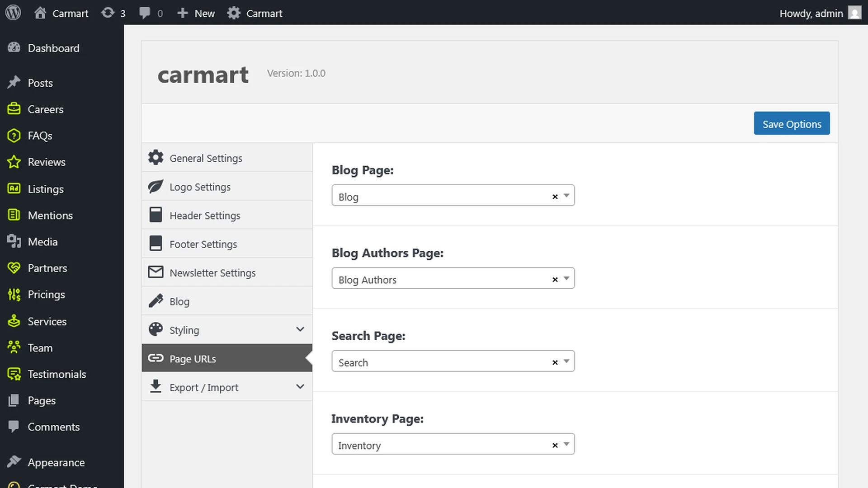The image size is (868, 488).
Task: Click the General Settings gear icon
Action: [x=156, y=157]
